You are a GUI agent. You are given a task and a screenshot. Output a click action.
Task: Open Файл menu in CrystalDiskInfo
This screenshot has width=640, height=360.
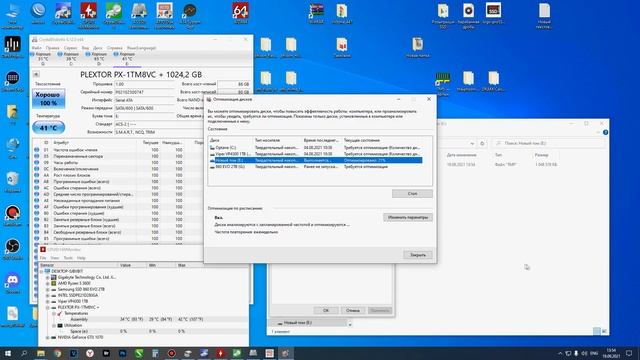(36, 48)
